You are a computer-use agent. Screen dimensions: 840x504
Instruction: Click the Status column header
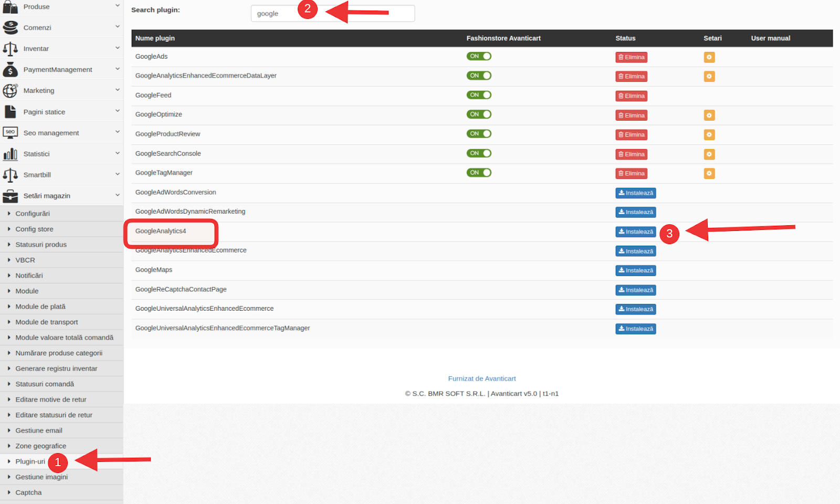(x=625, y=38)
